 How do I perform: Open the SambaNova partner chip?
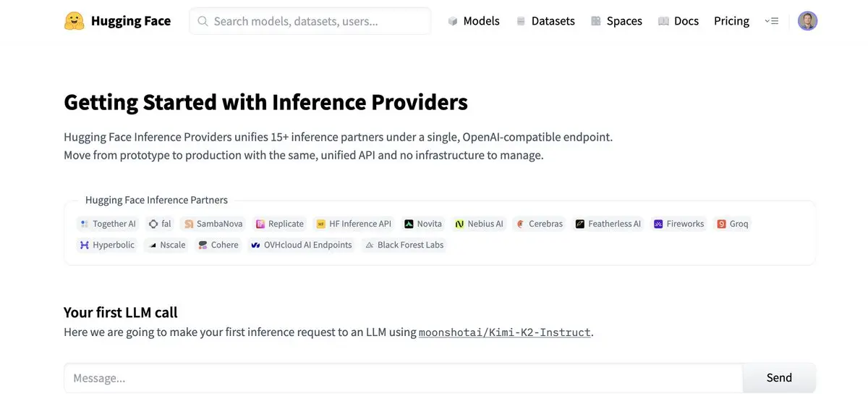point(213,224)
